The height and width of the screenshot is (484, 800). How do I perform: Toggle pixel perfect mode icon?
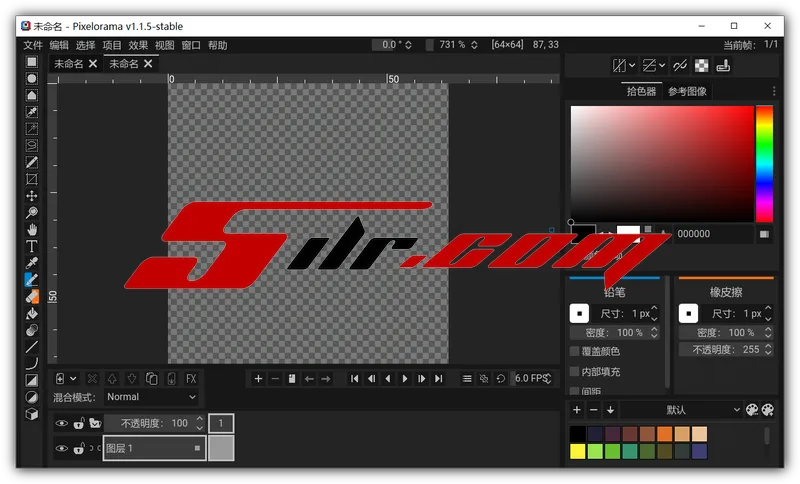[680, 65]
